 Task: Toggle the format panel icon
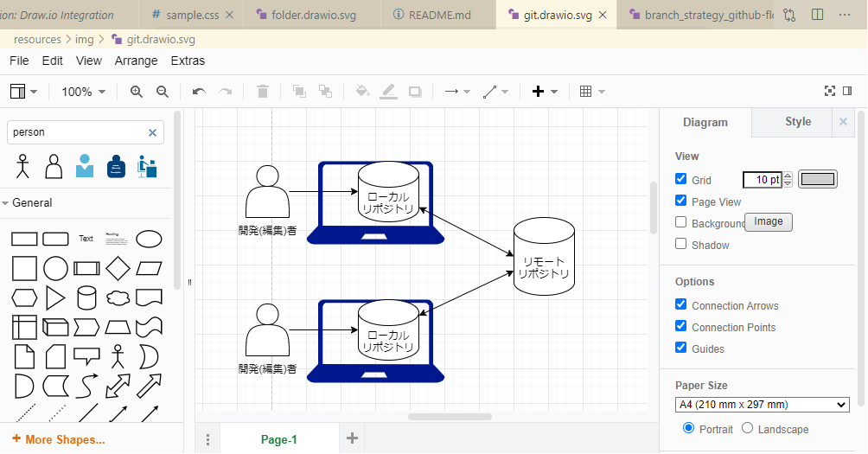(847, 91)
